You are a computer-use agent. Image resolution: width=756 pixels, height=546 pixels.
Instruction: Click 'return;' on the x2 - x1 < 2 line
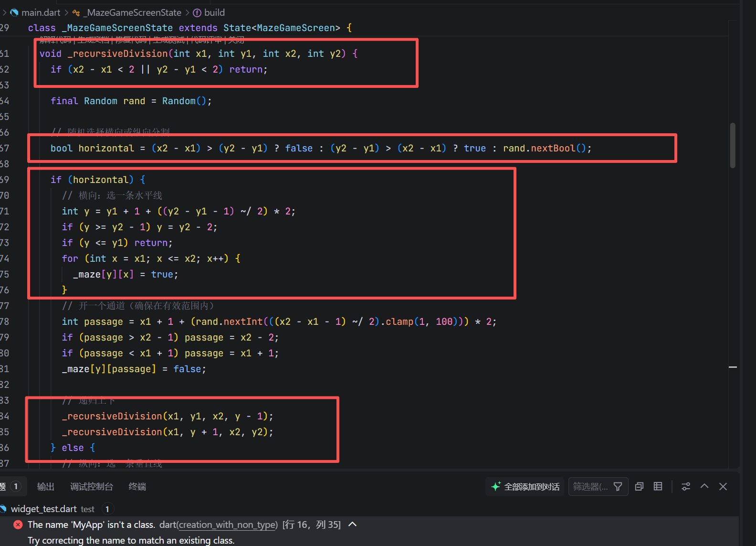[x=249, y=69]
